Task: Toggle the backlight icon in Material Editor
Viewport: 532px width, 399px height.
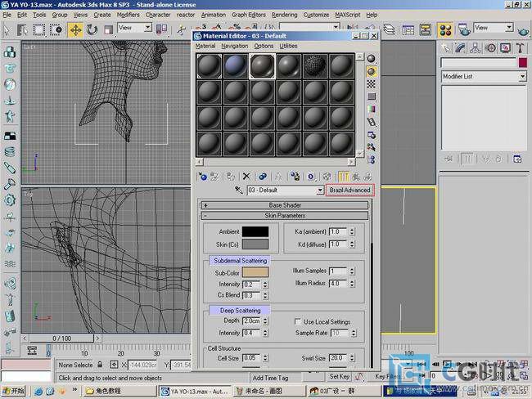Action: [372, 71]
